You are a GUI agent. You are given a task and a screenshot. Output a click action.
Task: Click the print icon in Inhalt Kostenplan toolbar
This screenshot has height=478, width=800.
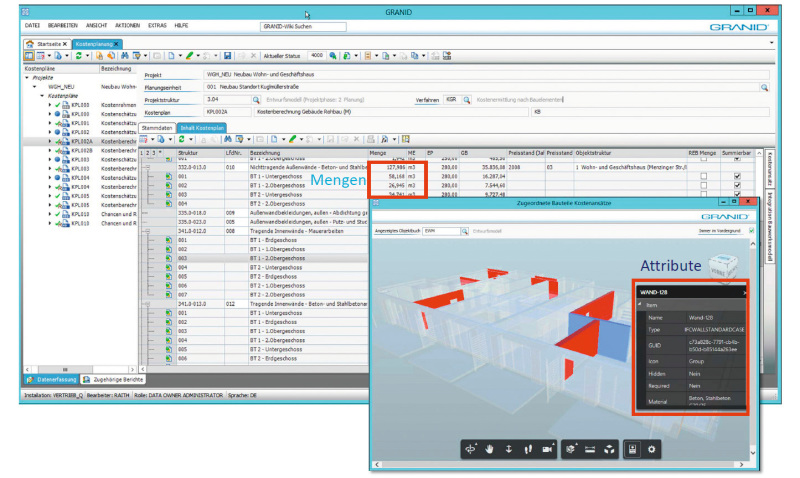(371, 139)
